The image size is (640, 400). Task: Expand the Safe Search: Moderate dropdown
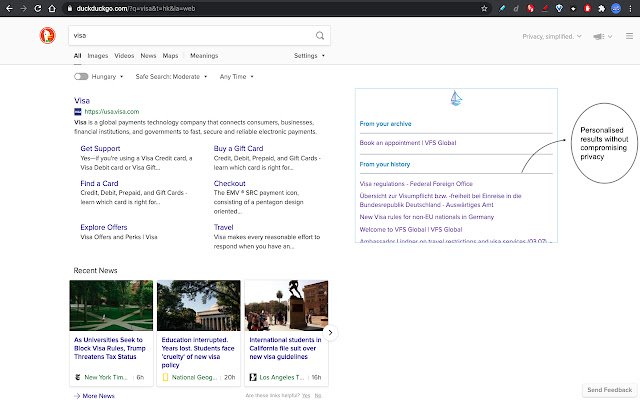click(x=171, y=76)
